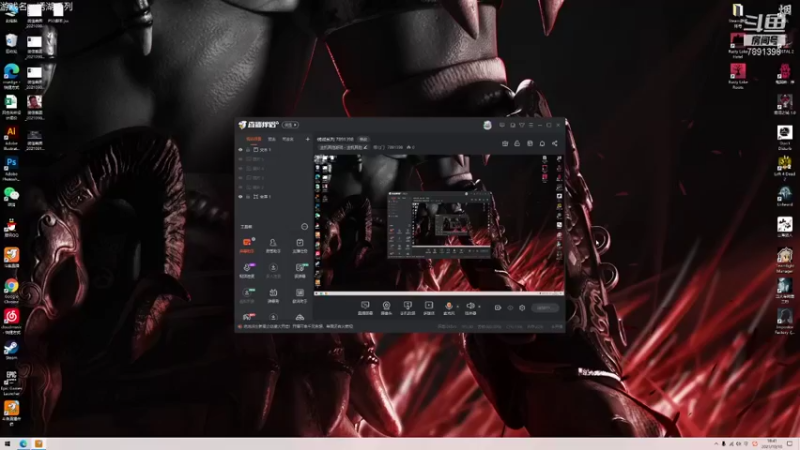
Task: Open Adobe Illustrator desktop icon
Action: (11, 137)
